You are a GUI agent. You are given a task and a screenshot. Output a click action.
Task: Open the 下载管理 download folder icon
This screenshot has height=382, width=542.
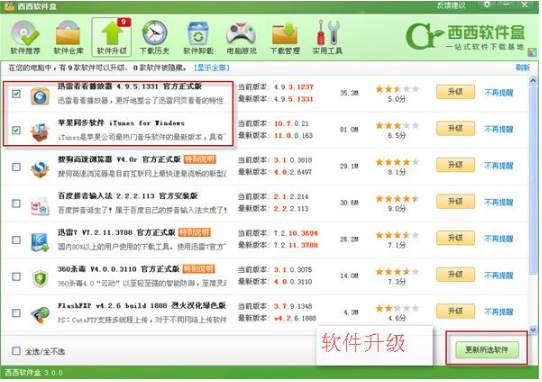coord(285,38)
